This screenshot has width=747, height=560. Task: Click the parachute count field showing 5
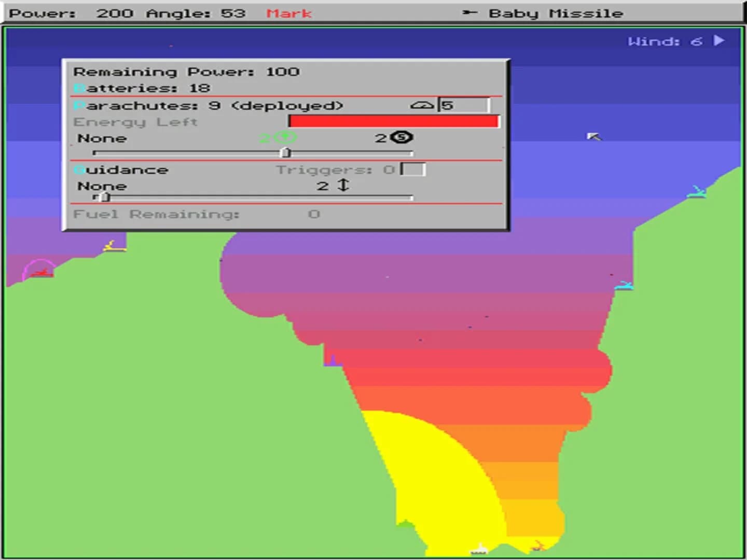[x=462, y=104]
